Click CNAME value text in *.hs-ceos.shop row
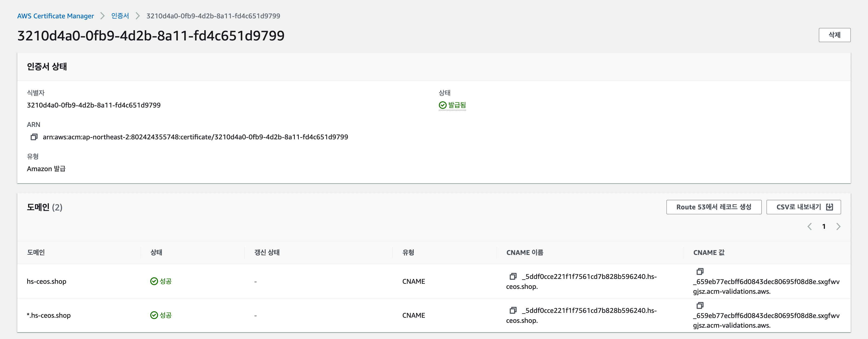Image resolution: width=868 pixels, height=339 pixels. click(x=766, y=320)
